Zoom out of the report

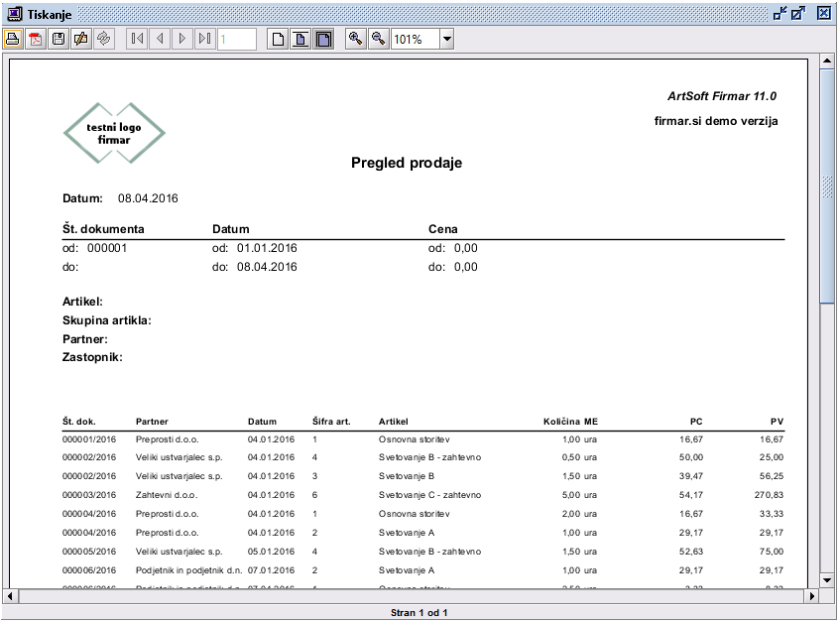tap(378, 39)
